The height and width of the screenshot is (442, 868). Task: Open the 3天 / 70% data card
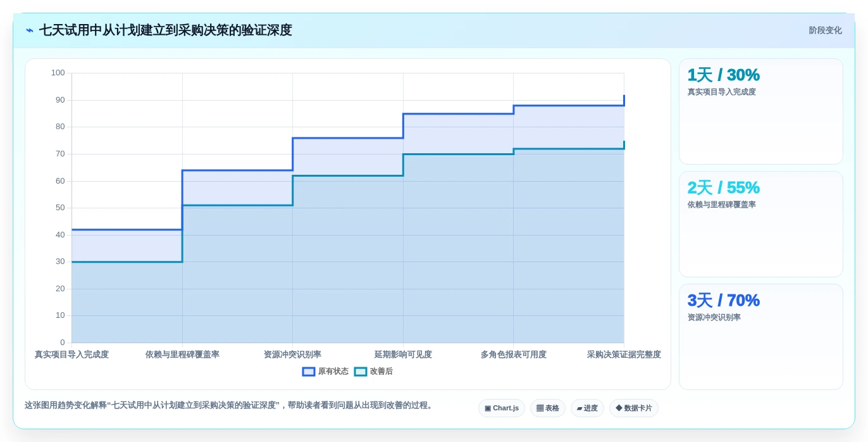coord(761,337)
